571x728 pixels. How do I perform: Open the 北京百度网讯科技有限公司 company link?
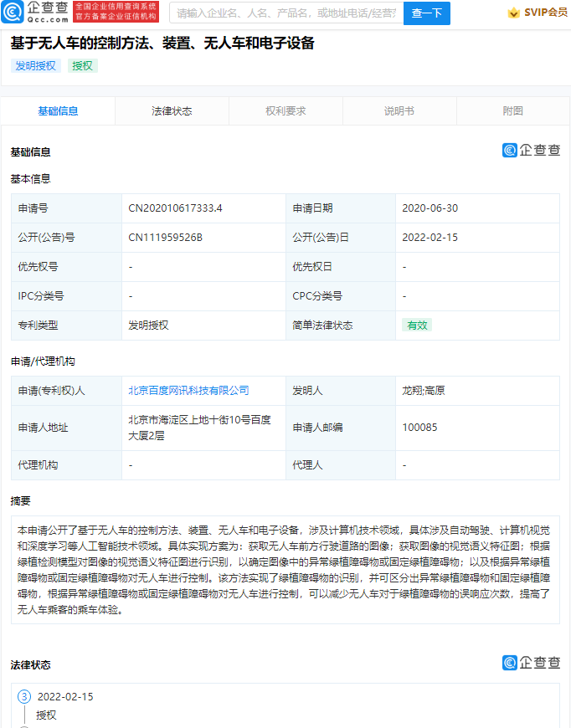(x=188, y=391)
